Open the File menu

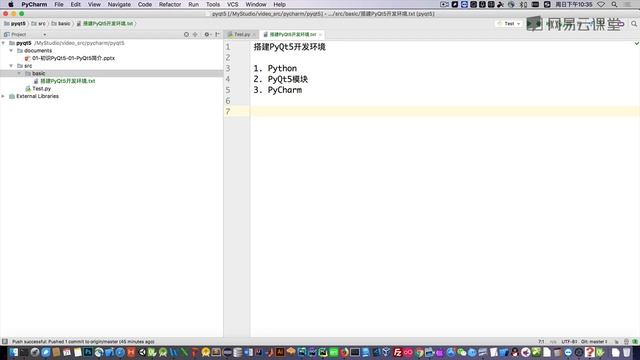click(59, 4)
